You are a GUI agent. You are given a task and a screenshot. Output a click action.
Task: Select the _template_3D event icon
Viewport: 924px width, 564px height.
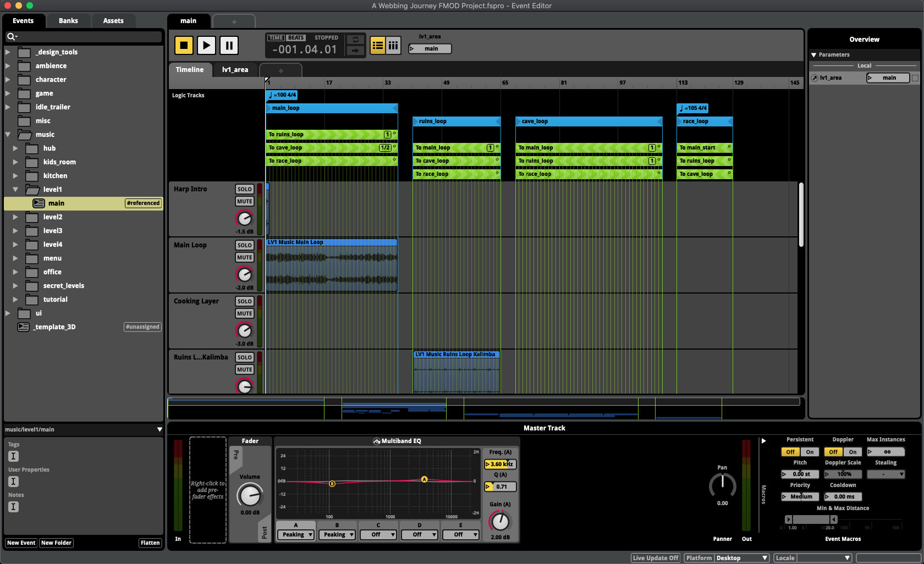(23, 327)
